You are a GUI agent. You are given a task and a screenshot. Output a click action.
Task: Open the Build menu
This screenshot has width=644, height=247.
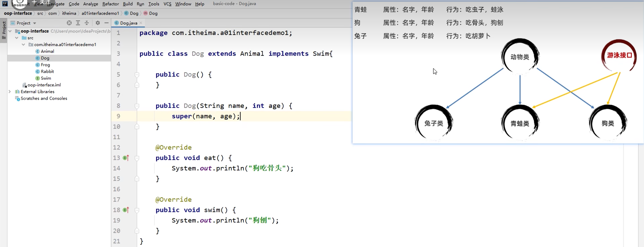click(128, 4)
